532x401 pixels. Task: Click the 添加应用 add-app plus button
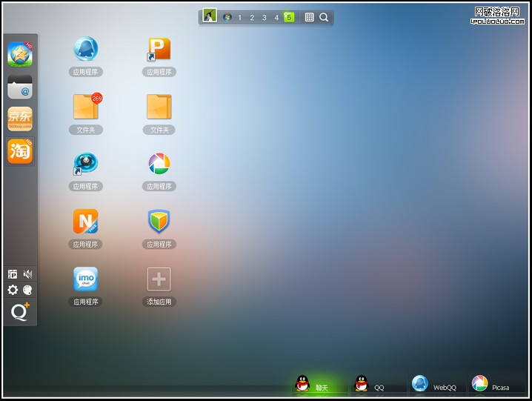pyautogui.click(x=159, y=279)
